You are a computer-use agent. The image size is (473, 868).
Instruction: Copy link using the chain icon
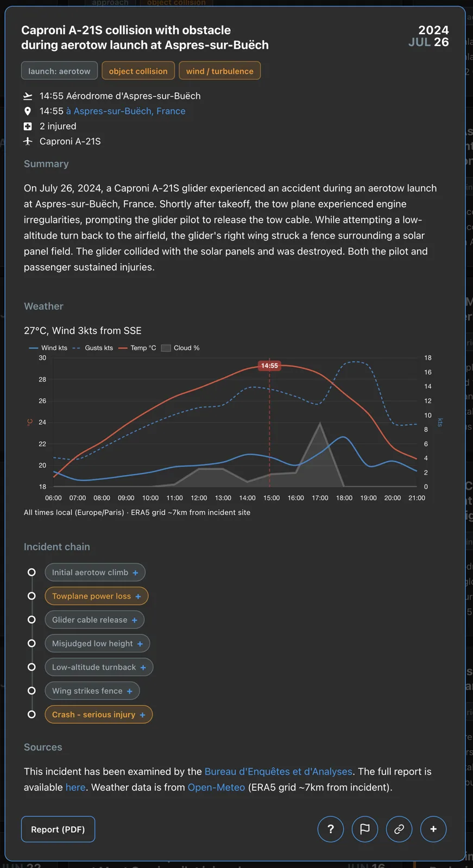(399, 829)
